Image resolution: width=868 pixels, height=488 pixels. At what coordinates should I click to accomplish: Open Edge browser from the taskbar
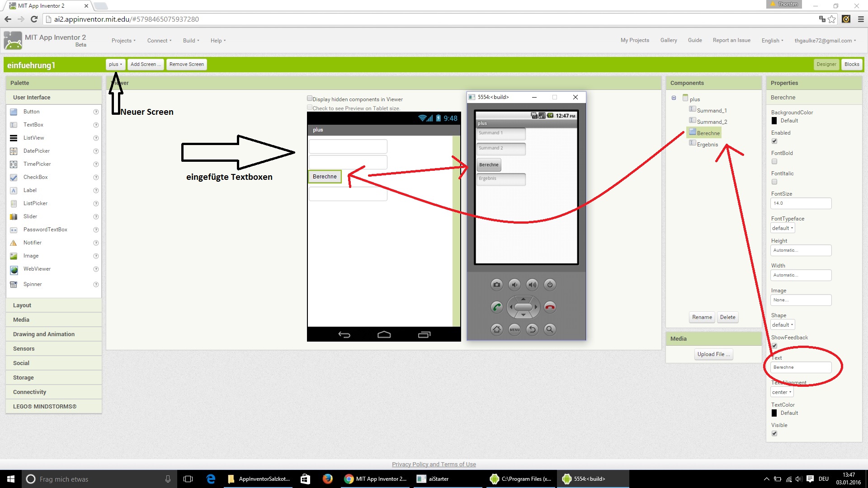211,479
